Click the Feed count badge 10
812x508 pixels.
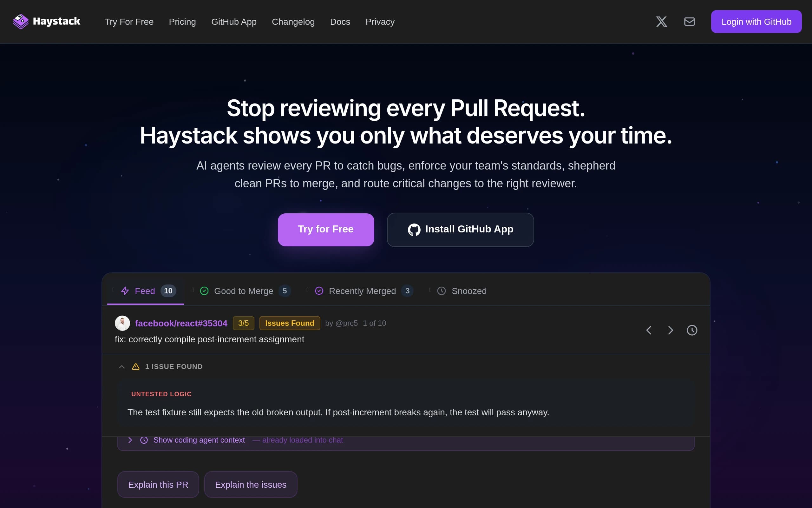pos(168,291)
